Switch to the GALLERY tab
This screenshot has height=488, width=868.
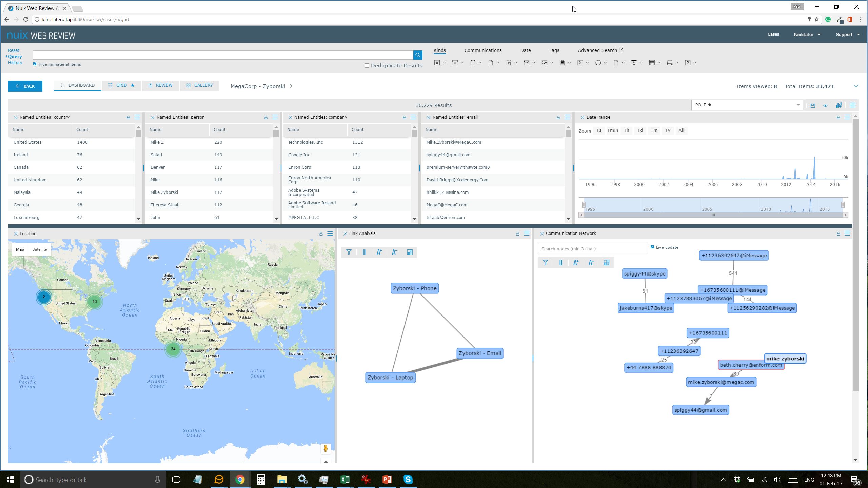pyautogui.click(x=199, y=85)
